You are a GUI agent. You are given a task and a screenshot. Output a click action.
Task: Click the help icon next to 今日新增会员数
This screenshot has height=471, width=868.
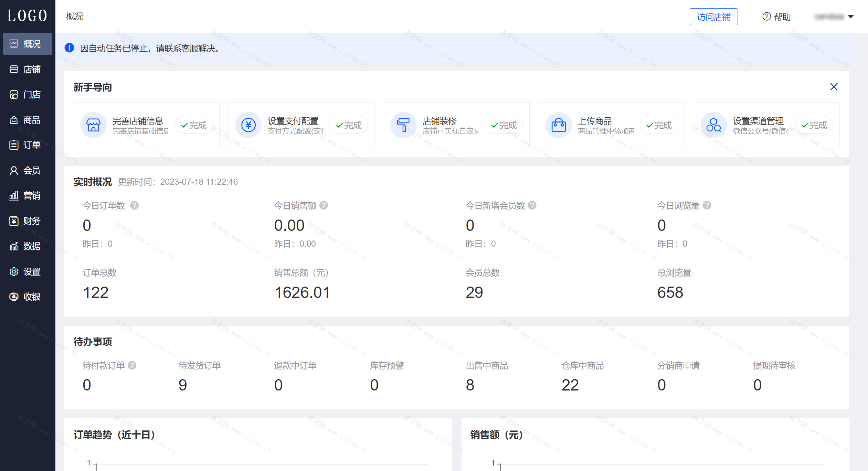(532, 205)
